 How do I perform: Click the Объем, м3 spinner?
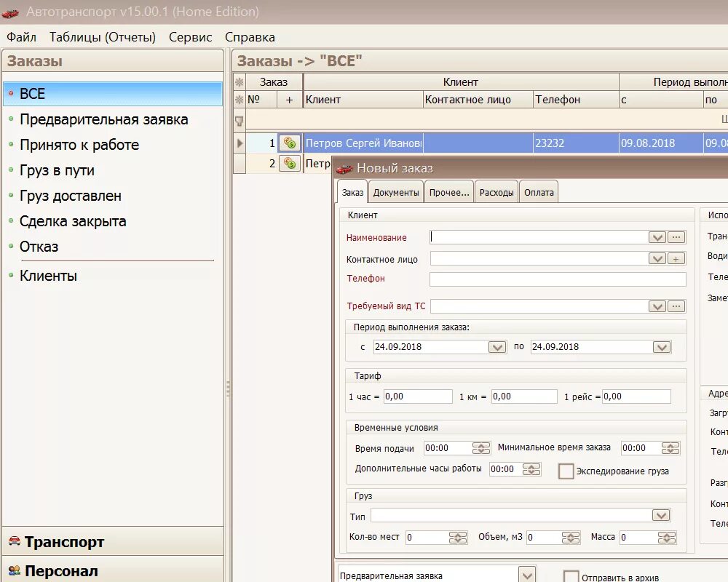click(x=571, y=538)
